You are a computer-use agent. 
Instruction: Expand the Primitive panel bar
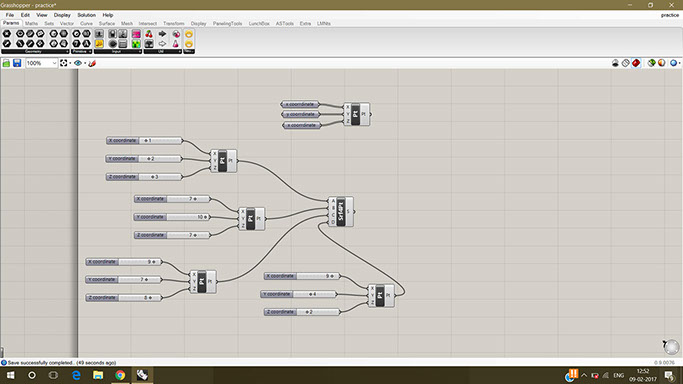81,51
